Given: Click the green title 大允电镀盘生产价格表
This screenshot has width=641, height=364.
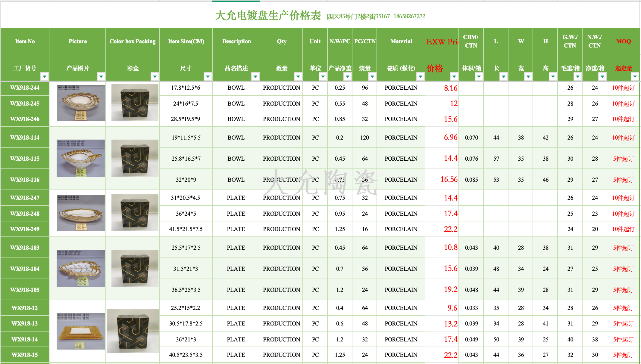Looking at the screenshot, I should [x=268, y=16].
